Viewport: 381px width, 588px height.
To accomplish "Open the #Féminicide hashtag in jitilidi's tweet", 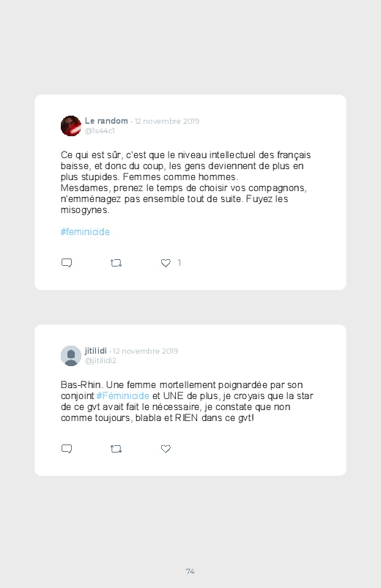I will click(123, 395).
